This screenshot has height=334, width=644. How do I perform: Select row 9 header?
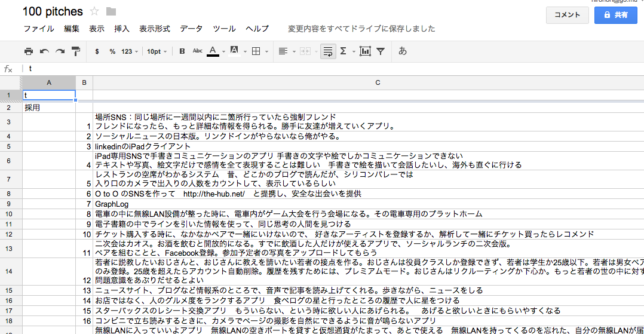click(8, 204)
